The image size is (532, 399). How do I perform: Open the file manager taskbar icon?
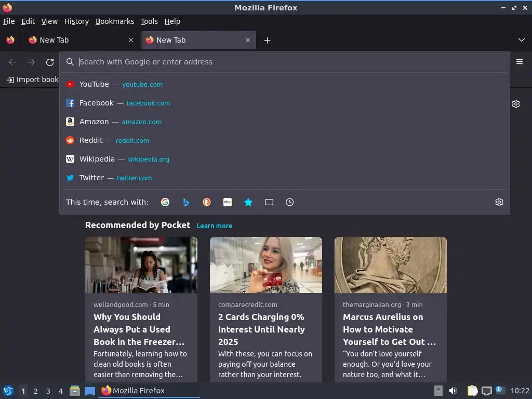tap(75, 391)
